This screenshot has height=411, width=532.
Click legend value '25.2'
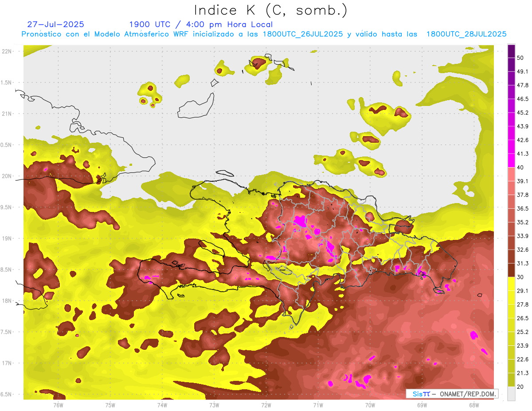523,332
